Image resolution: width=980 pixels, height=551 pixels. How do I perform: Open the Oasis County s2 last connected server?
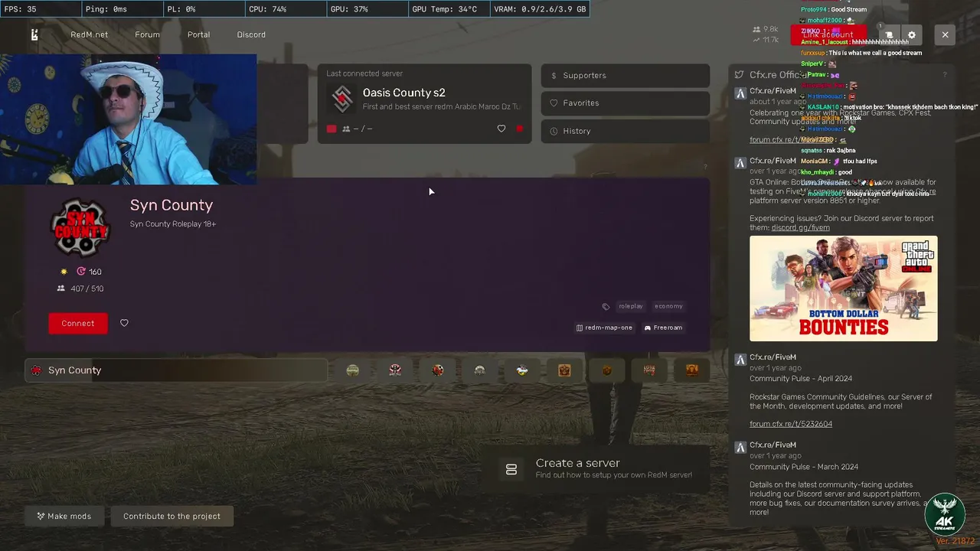424,103
